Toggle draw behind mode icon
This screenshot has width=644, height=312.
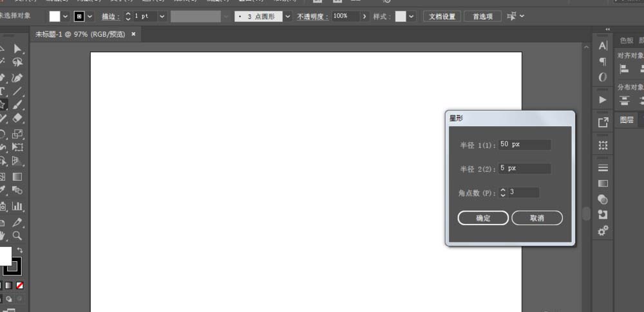pyautogui.click(x=10, y=299)
